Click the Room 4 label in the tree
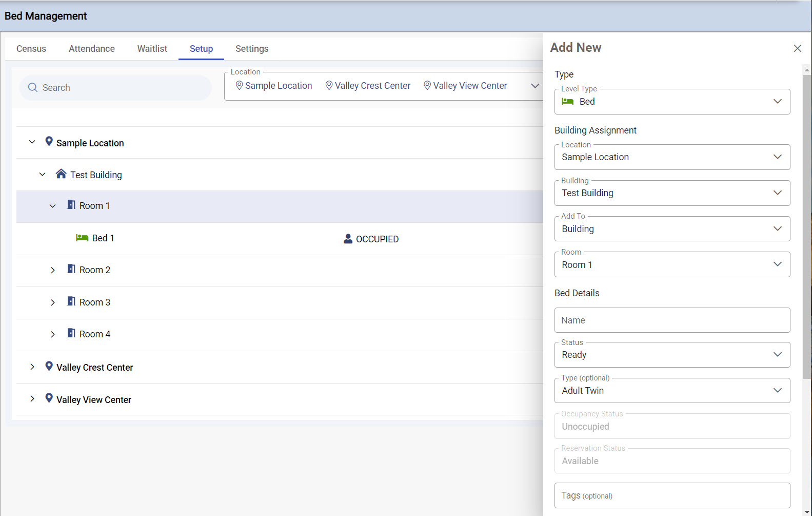 (x=95, y=334)
